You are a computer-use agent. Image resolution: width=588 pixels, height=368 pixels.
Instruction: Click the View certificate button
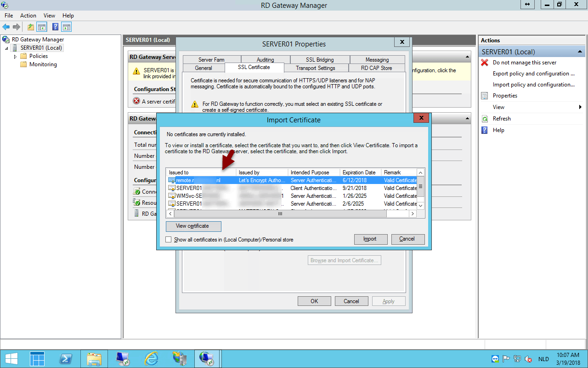click(x=193, y=226)
